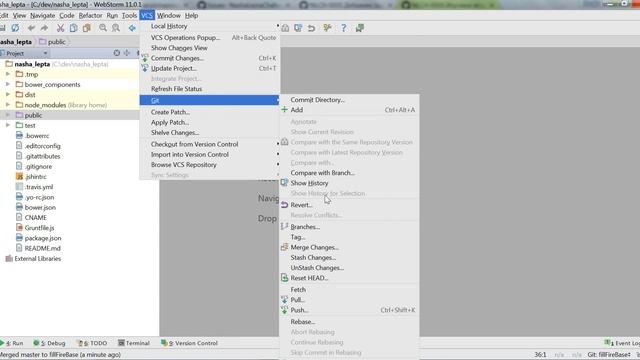This screenshot has width=640, height=360.
Task: Select Show Changes View
Action: 210,48
